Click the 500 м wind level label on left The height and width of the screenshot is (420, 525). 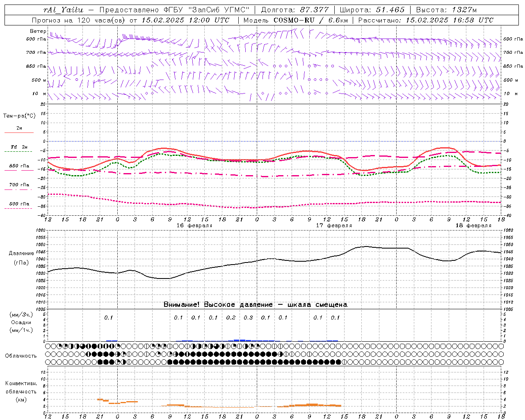39,80
